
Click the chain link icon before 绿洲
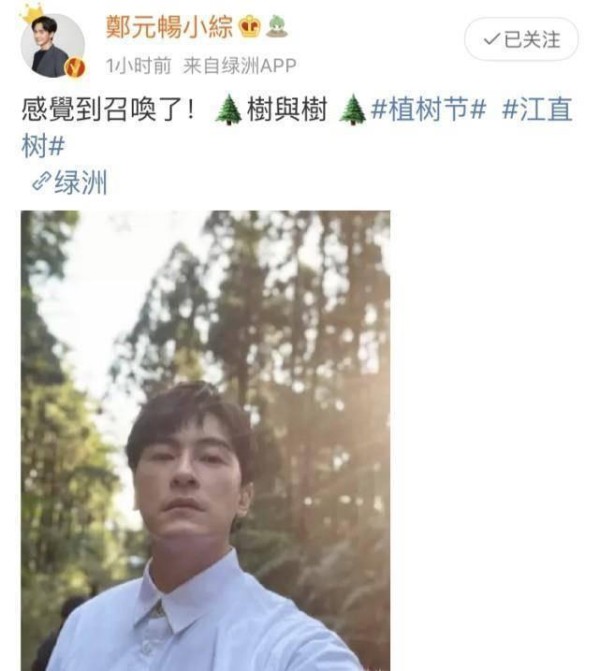pyautogui.click(x=42, y=181)
